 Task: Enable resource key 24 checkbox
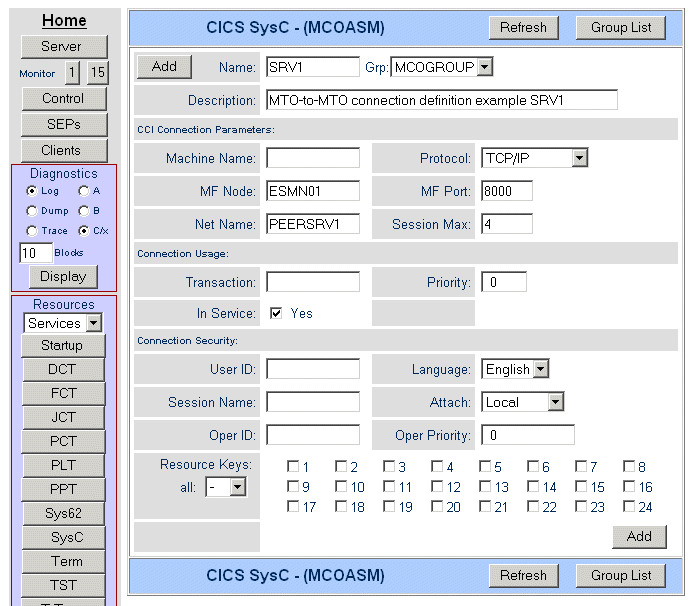pyautogui.click(x=628, y=507)
